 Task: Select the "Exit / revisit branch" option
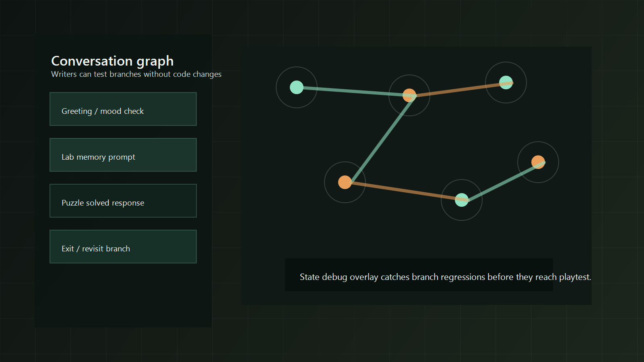tap(123, 247)
